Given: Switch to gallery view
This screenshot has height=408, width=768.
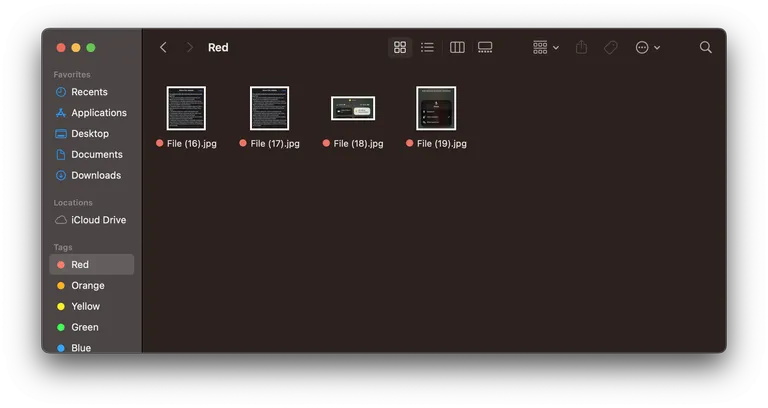Looking at the screenshot, I should (485, 47).
